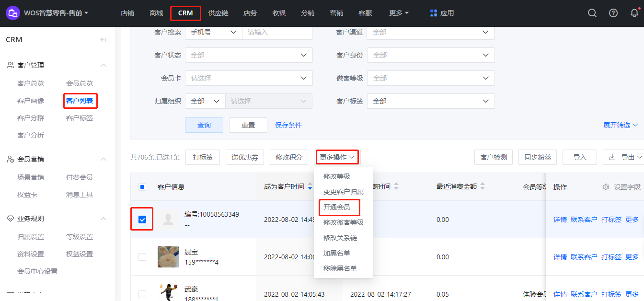Sort by 成为客户时间 column arrows
Viewport: 644px width, 301px height.
coord(310,186)
